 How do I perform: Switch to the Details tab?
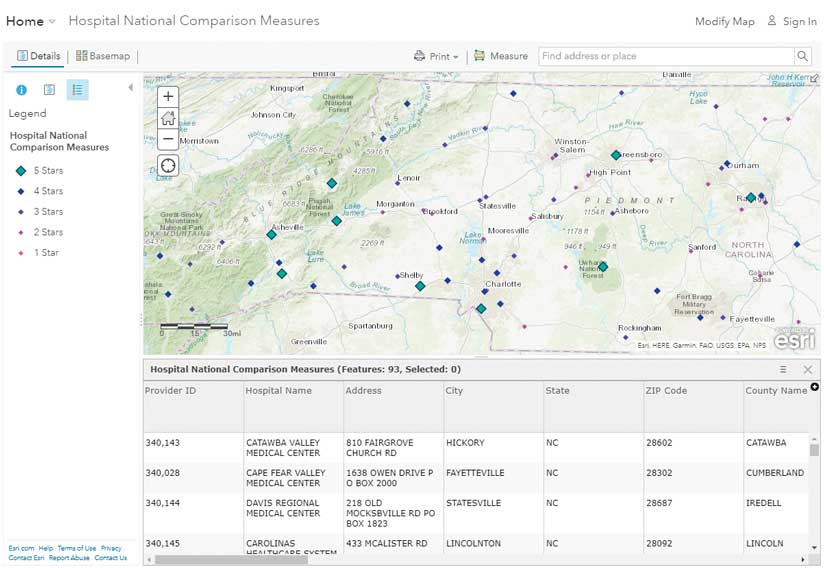pyautogui.click(x=38, y=56)
